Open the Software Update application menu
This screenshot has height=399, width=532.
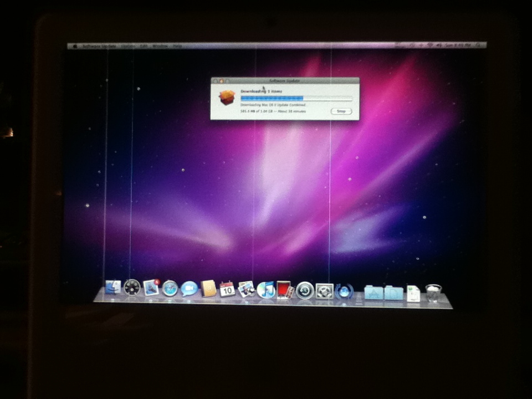[x=99, y=46]
